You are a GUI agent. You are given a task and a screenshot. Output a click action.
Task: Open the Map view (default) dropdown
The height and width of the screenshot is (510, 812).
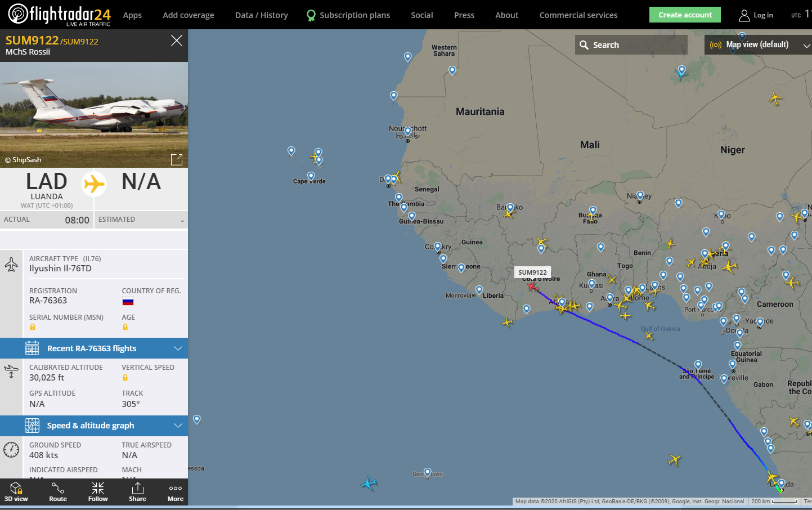pos(758,45)
